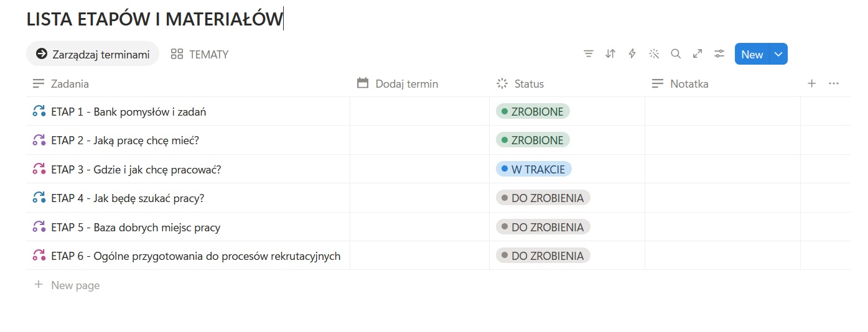Open the search magnifier icon

676,54
